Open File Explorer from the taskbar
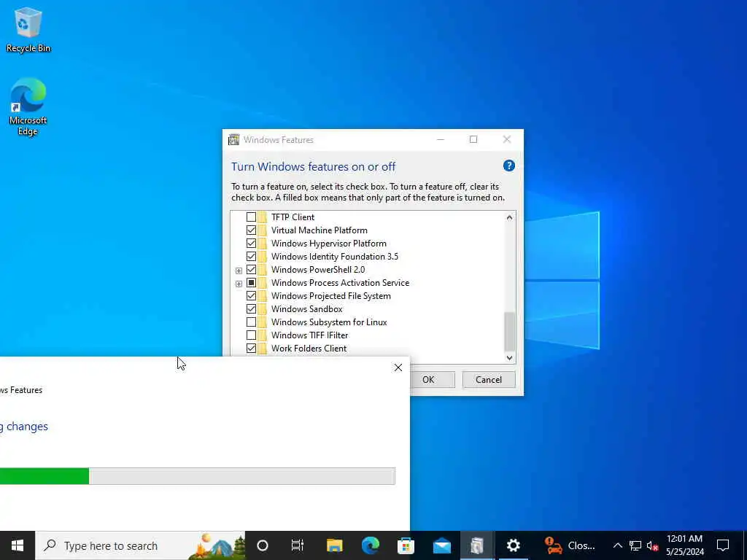Image resolution: width=747 pixels, height=560 pixels. [334, 545]
